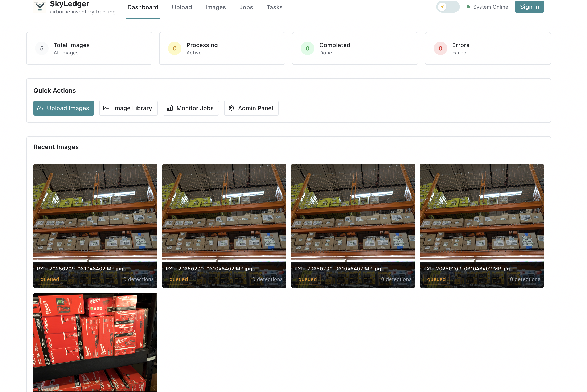Viewport: 587px width, 392px height.
Task: Click the bar chart icon in Monitor Jobs
Action: click(170, 108)
